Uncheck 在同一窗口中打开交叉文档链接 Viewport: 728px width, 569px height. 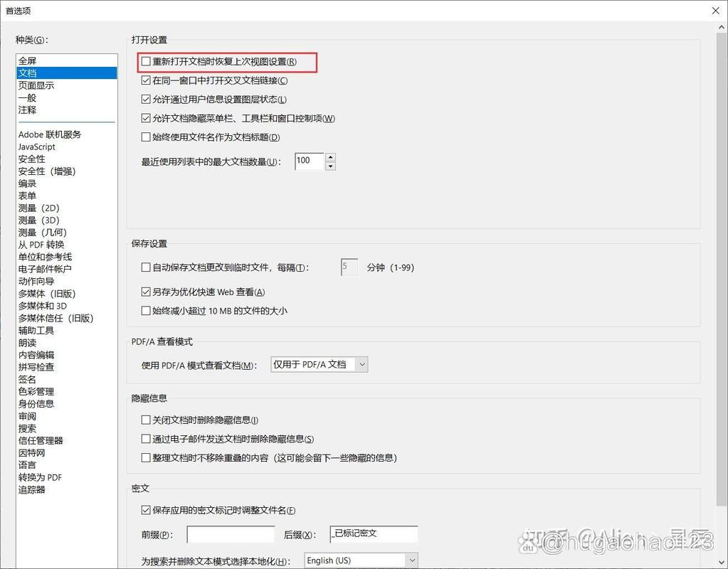click(x=146, y=81)
